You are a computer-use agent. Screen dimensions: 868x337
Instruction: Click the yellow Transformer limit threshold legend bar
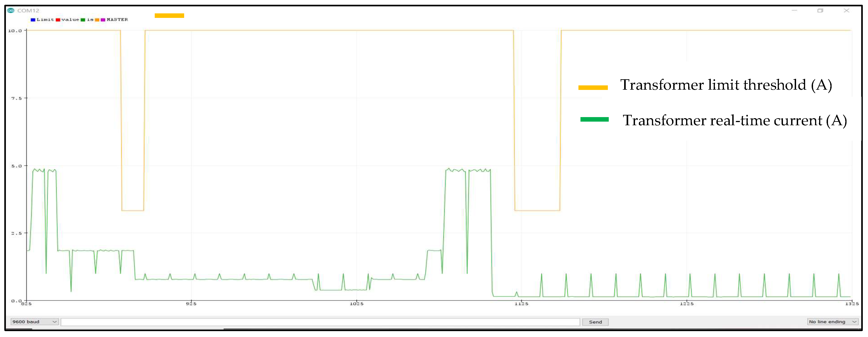point(593,88)
